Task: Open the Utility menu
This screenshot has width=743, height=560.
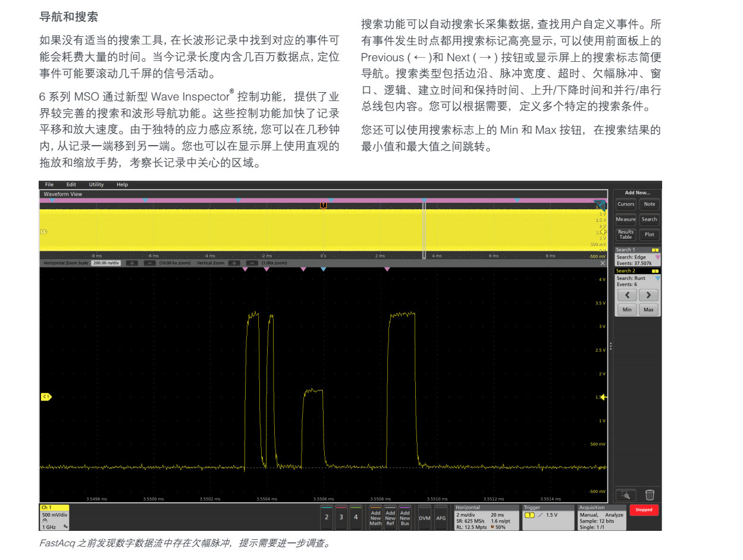Action: tap(96, 185)
